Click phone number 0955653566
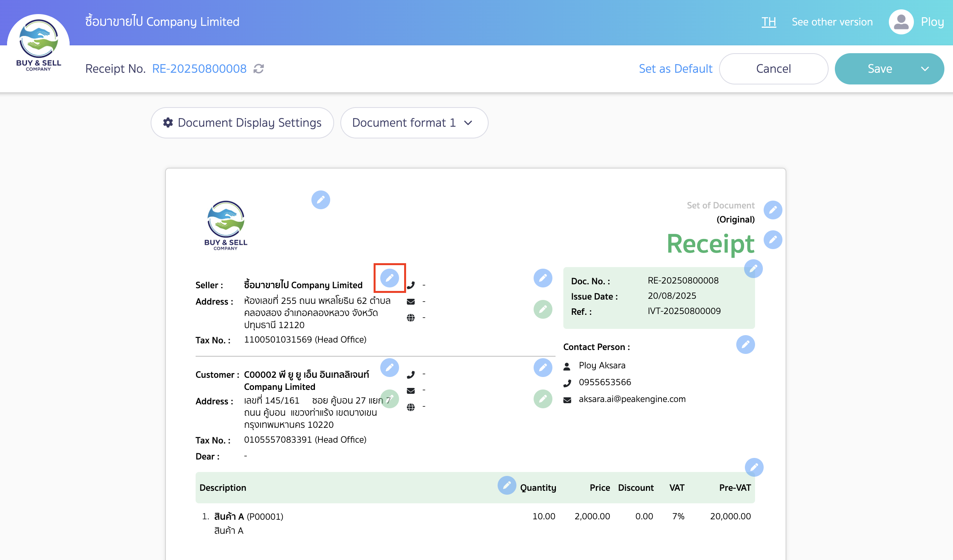 coord(605,382)
